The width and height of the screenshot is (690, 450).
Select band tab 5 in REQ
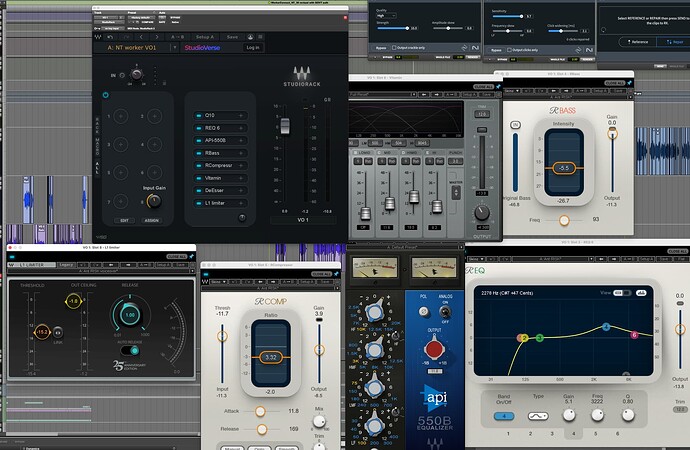595,434
